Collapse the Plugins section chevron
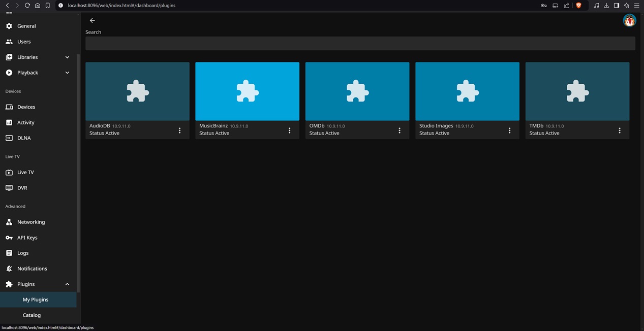Viewport: 644px width, 331px height. coord(67,284)
